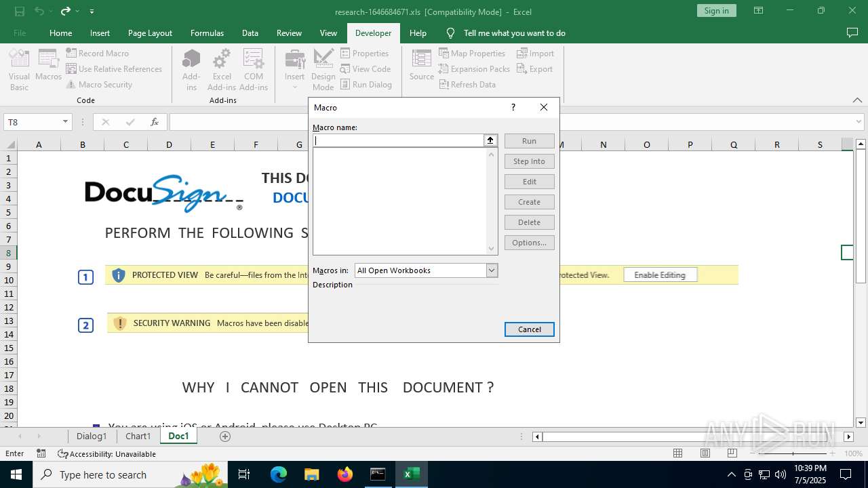Click the collapse-dialog range selector icon

pos(490,140)
